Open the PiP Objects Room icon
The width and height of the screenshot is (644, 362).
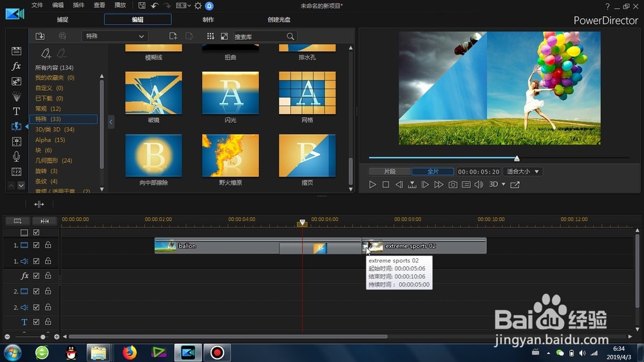coord(17,81)
